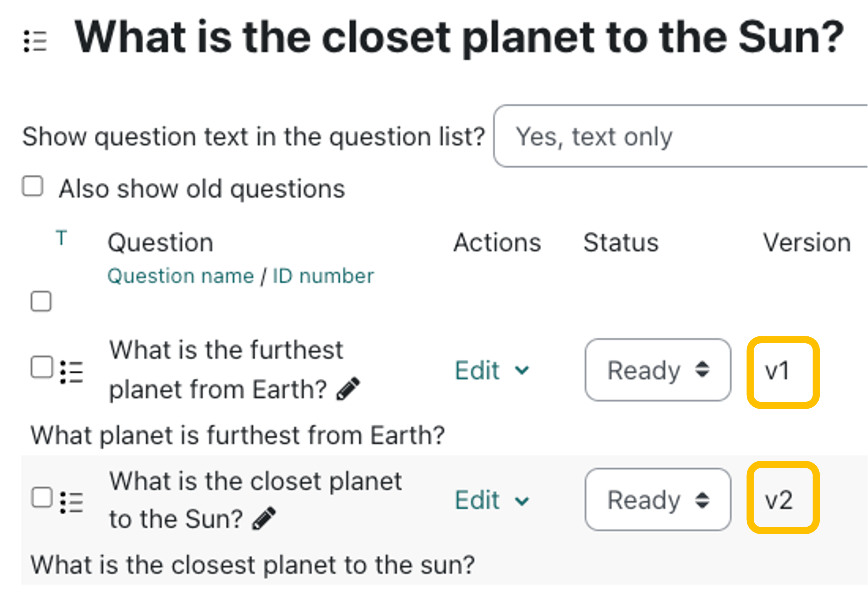This screenshot has width=868, height=589.
Task: Enable Also show old questions checkbox
Action: [33, 186]
